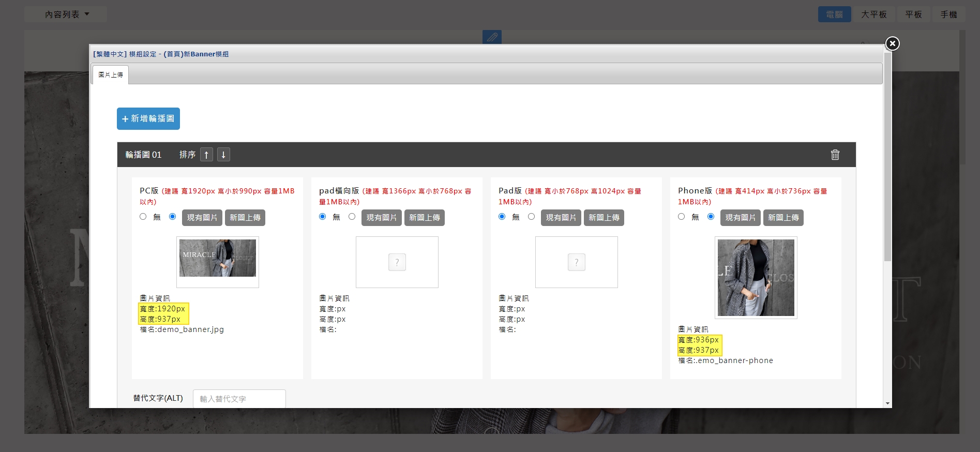
Task: Click the blue pencil edit icon
Action: point(492,37)
